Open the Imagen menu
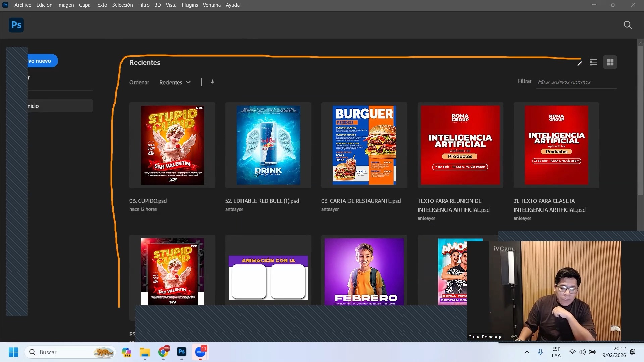 click(x=65, y=5)
